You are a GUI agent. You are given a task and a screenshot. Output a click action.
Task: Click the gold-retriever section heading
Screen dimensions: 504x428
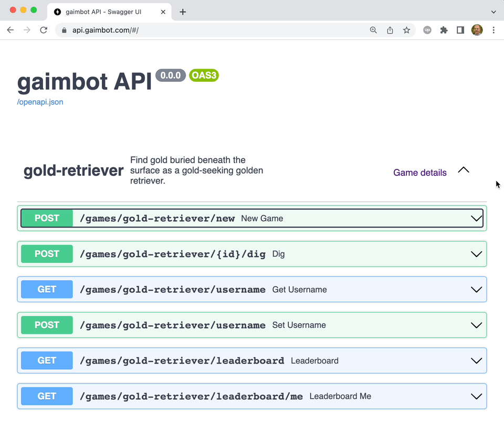[x=73, y=170]
